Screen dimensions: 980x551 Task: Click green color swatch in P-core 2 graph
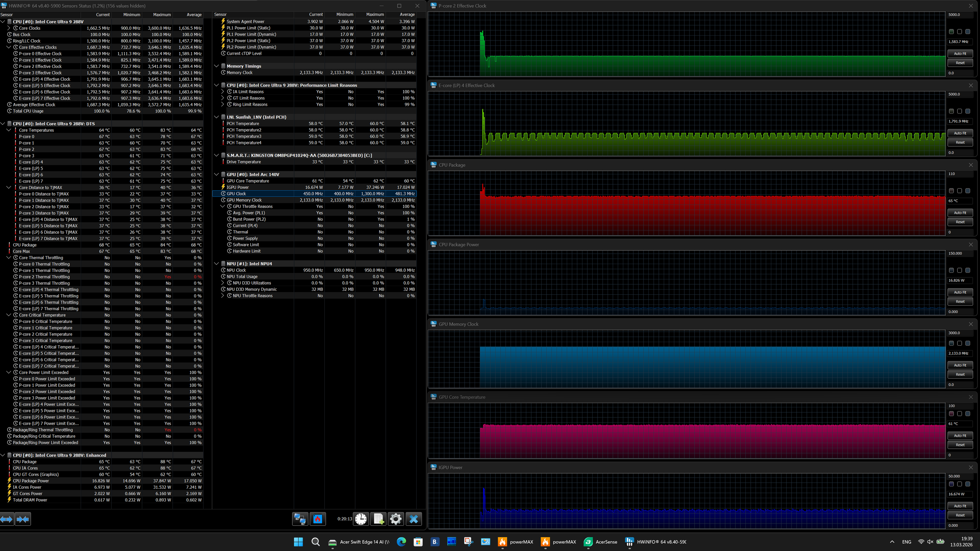(952, 32)
